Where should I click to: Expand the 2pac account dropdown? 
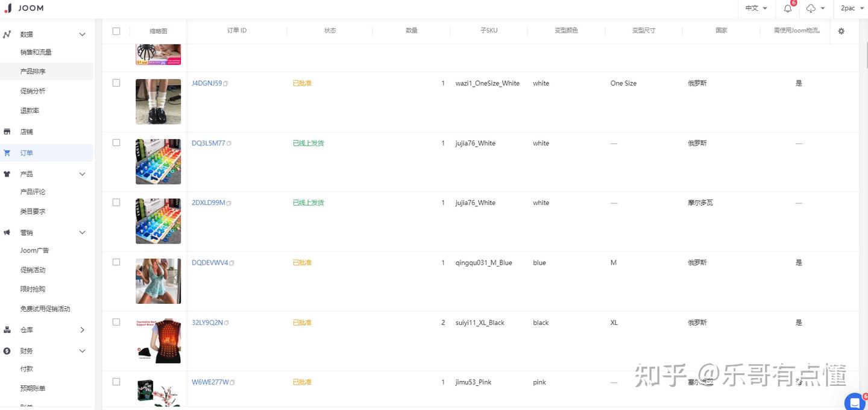851,8
